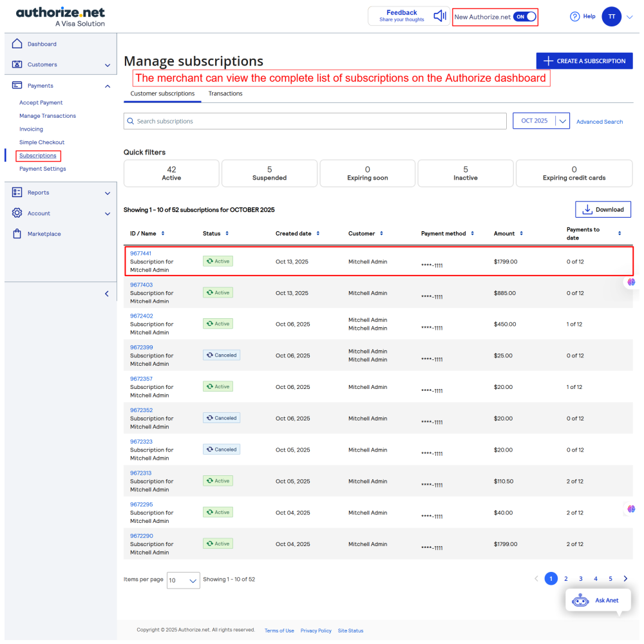Image resolution: width=644 pixels, height=644 pixels.
Task: Click the Account gear icon
Action: [17, 213]
